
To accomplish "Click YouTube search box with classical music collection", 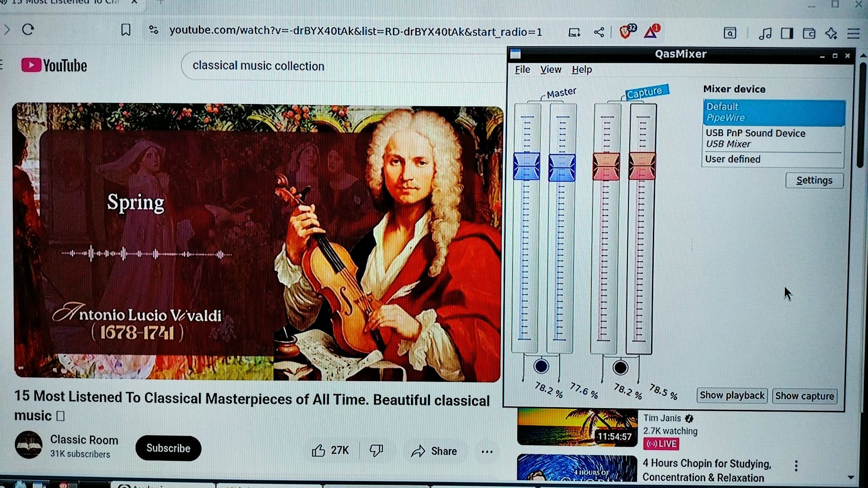I will pyautogui.click(x=344, y=66).
